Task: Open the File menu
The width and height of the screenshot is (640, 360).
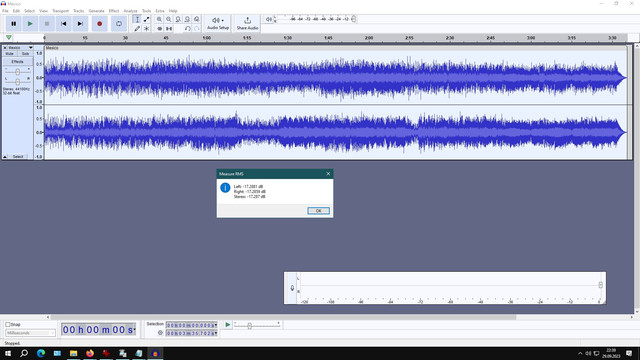Action: tap(5, 11)
